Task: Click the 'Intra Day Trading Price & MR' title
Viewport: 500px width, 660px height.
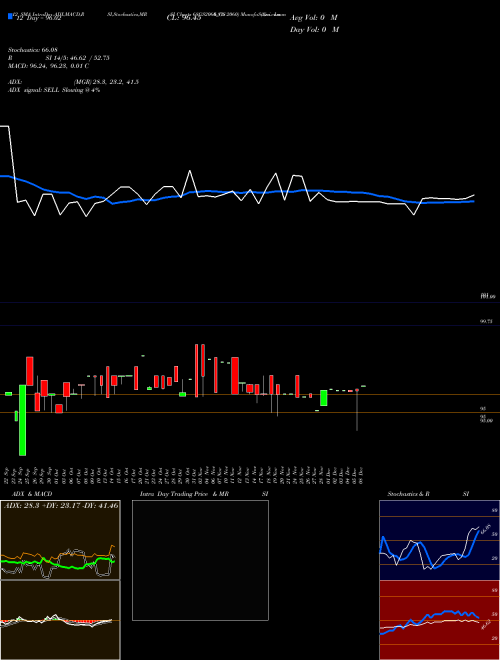Action: pyautogui.click(x=185, y=494)
